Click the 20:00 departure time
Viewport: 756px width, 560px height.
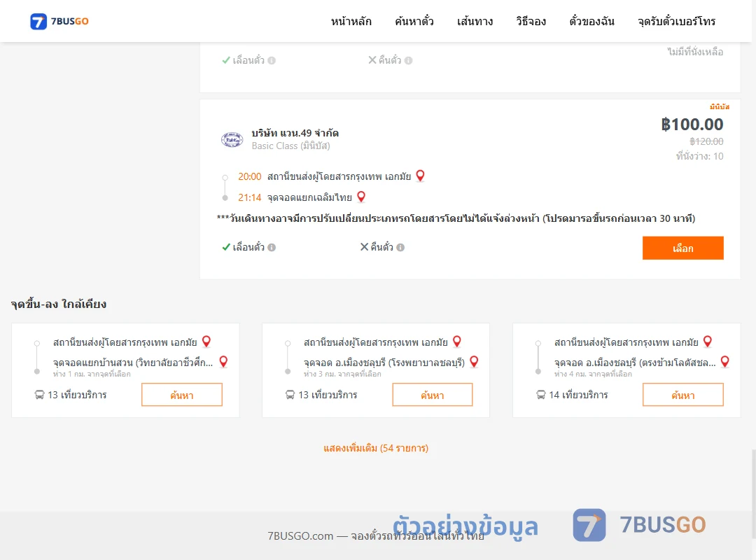250,176
